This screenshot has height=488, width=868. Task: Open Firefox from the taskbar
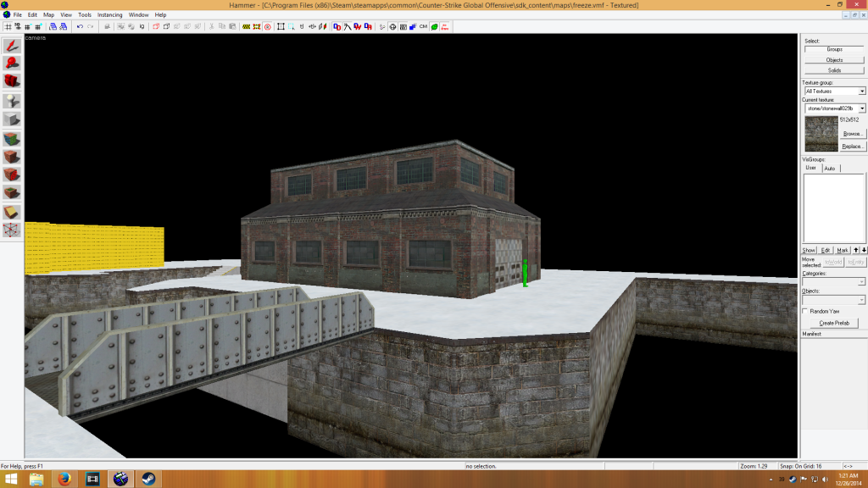click(x=64, y=479)
